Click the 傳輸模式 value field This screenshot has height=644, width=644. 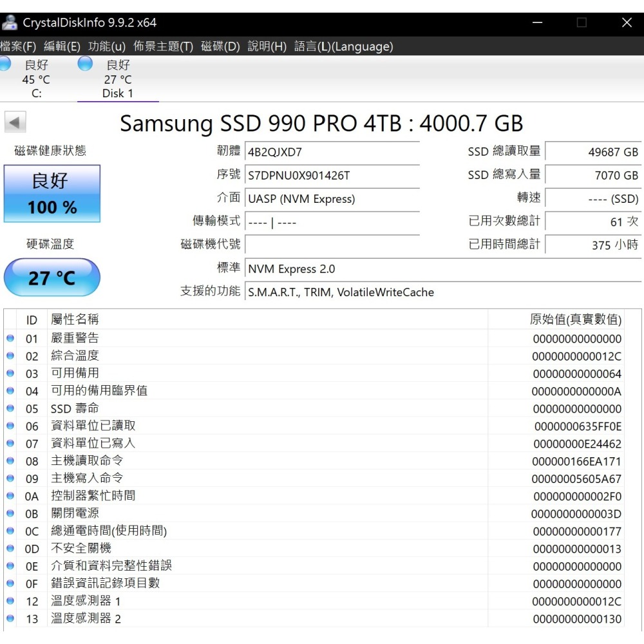click(x=332, y=222)
